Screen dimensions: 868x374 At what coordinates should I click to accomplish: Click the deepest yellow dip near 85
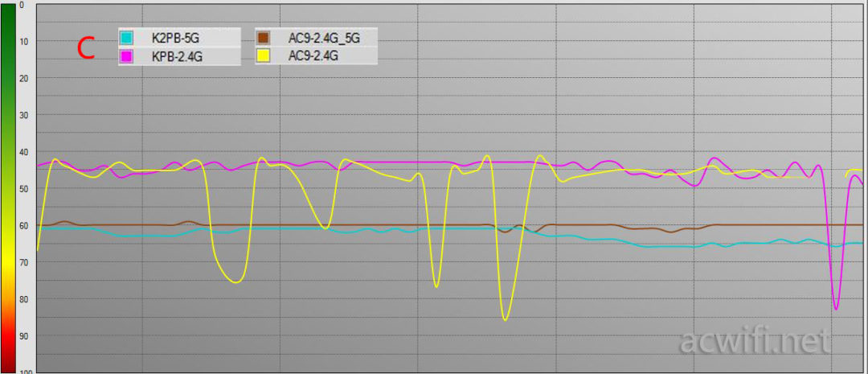[505, 319]
